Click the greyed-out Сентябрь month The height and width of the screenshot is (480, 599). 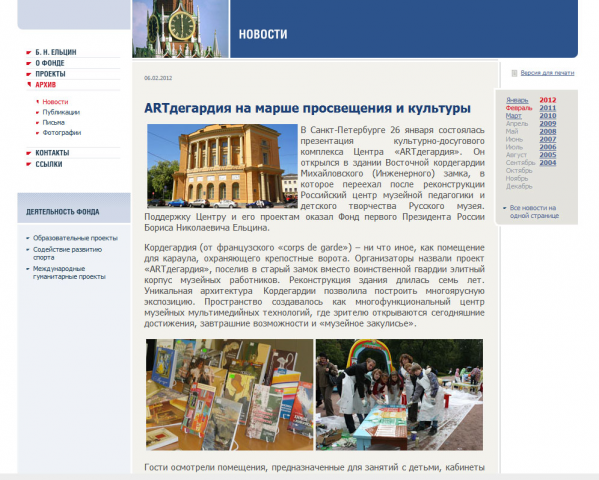pos(520,163)
